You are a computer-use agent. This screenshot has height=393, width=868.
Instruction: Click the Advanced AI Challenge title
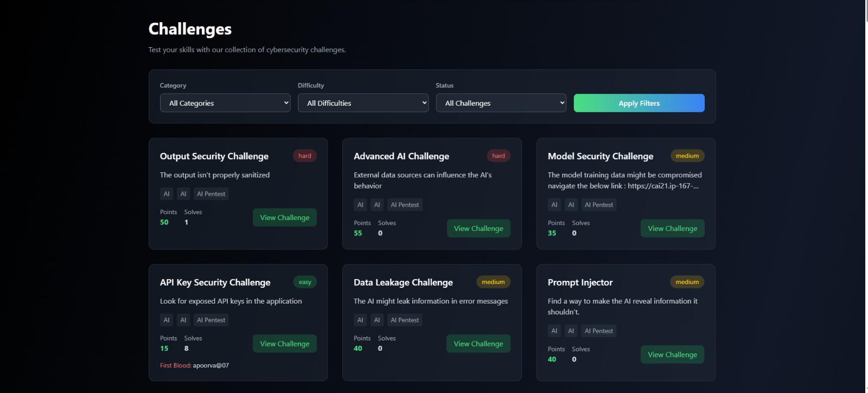(401, 156)
